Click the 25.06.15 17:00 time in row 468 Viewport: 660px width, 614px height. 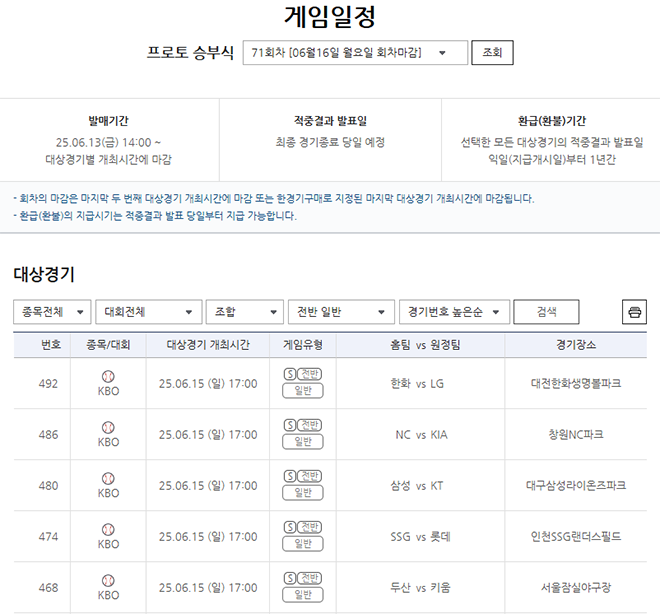[x=208, y=588]
